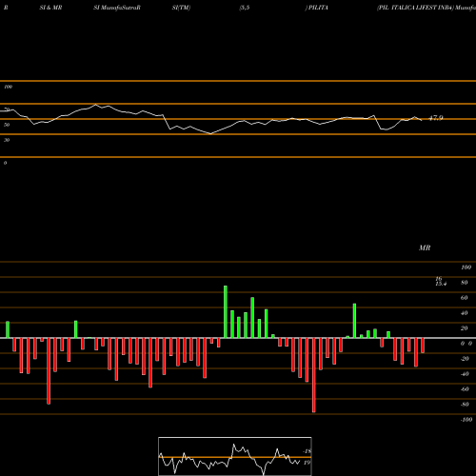476x476 pixels.
Task: Click the -20 histogram axis label
Action: pos(465,359)
